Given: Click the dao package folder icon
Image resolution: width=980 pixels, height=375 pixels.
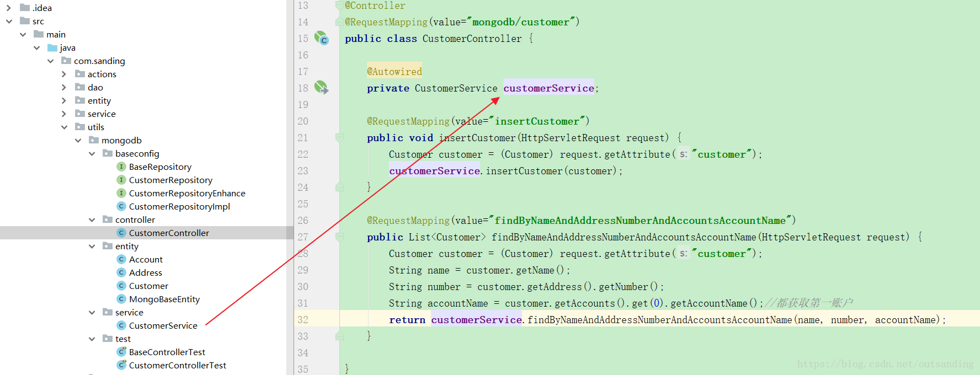Looking at the screenshot, I should [80, 87].
